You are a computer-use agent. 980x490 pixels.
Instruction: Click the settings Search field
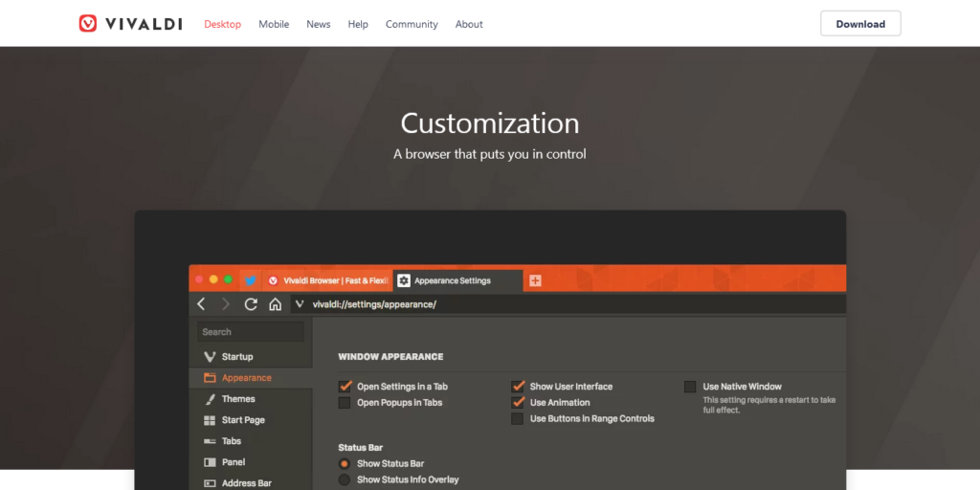pos(250,332)
